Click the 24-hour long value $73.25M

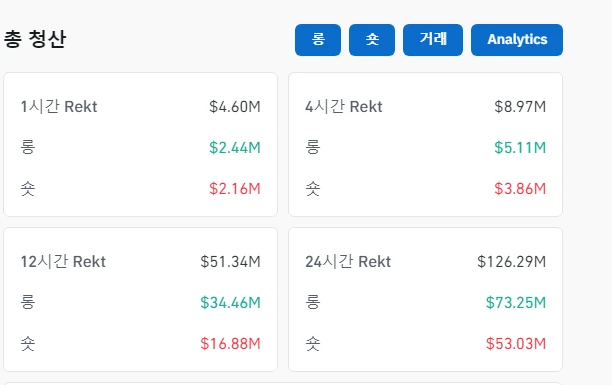pyautogui.click(x=516, y=303)
